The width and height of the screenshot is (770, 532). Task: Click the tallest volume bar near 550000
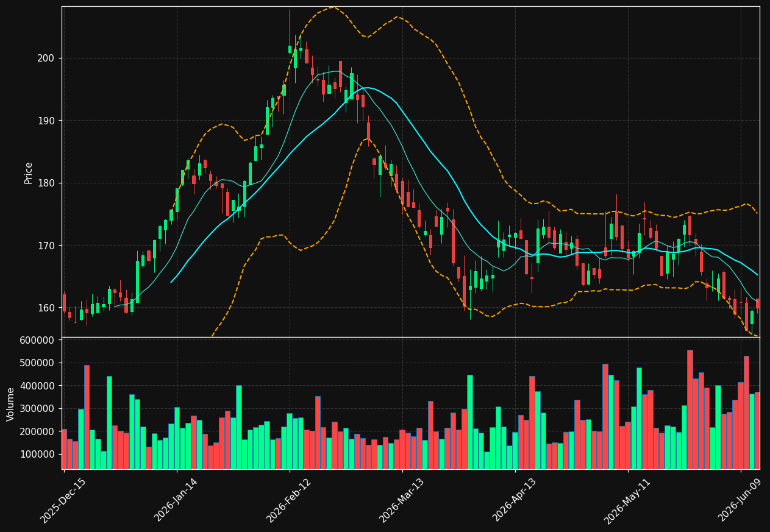coord(690,410)
